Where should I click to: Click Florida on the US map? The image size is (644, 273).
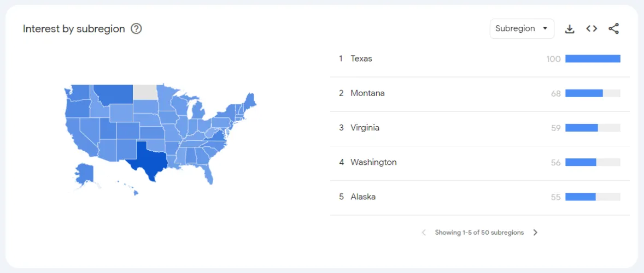tap(209, 174)
